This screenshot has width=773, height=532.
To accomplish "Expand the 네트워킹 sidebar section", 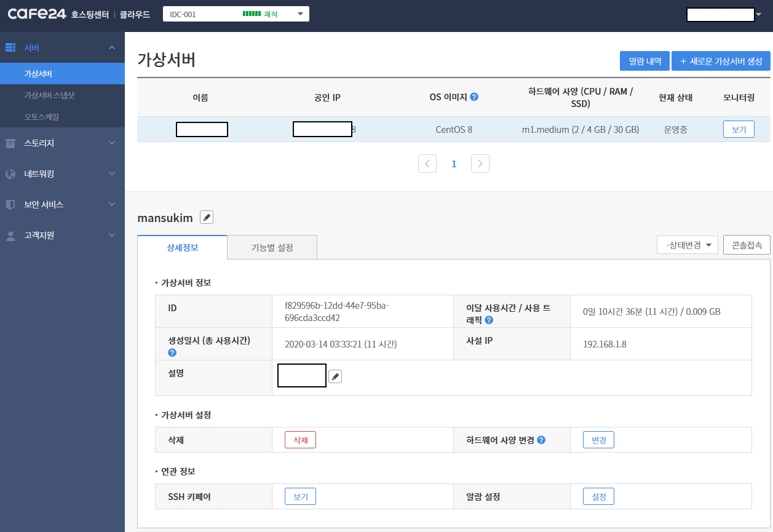I will coord(61,173).
